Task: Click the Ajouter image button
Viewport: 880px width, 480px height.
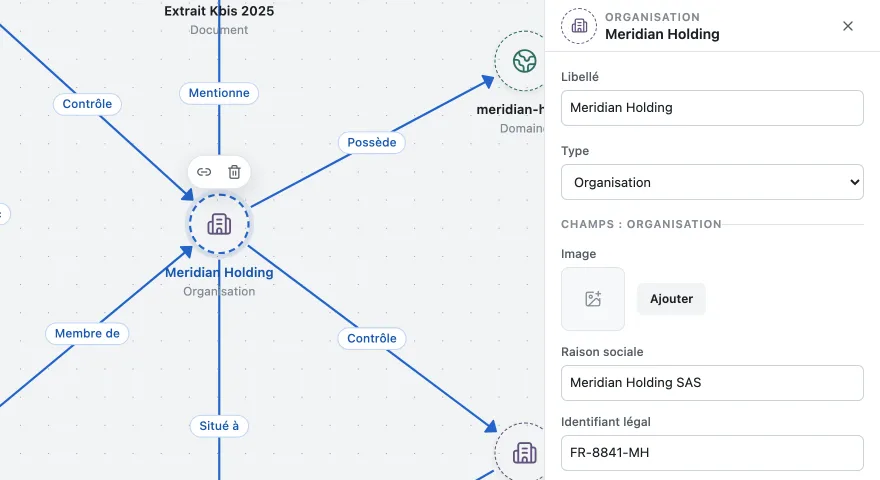Action: [671, 299]
